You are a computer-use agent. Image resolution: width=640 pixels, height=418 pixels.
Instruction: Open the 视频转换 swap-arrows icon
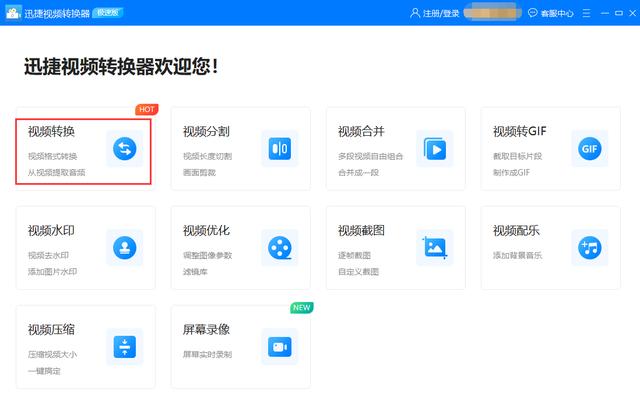(x=124, y=149)
